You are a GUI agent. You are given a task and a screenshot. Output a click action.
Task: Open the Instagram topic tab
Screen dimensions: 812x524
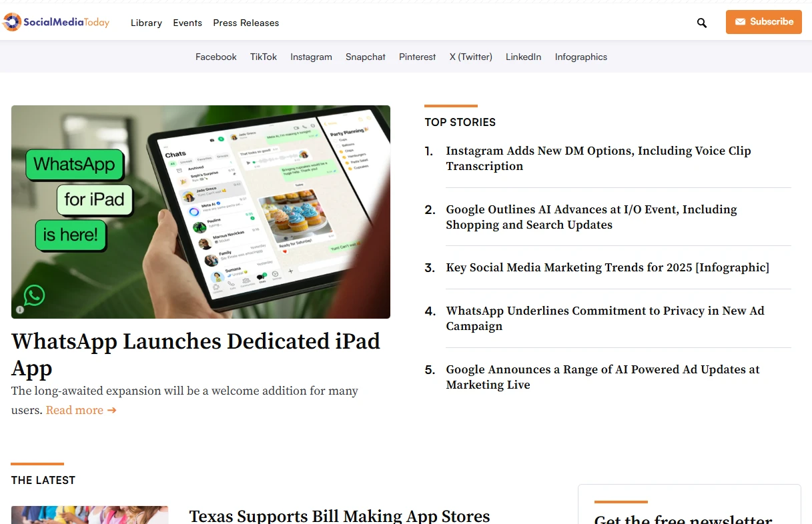click(311, 57)
